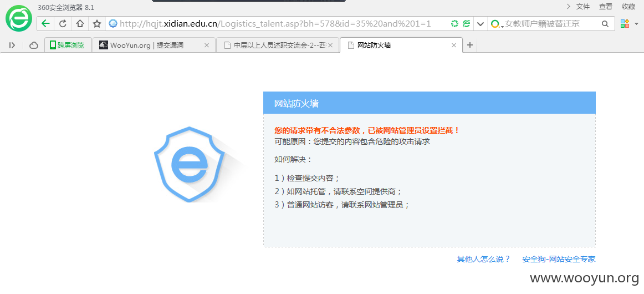This screenshot has height=294, width=644.
Task: Click the 360安全浏览器 8.1 title text
Action: 66,7
